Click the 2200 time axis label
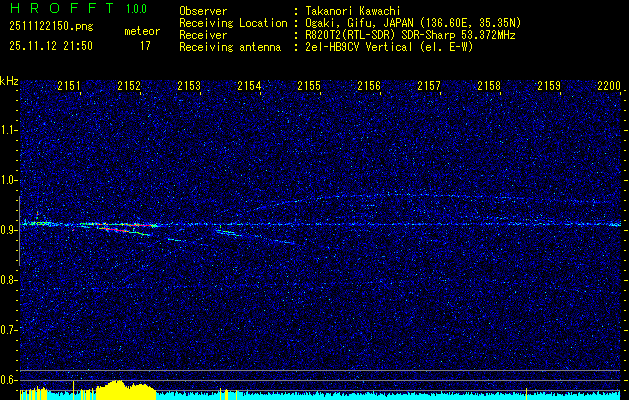This screenshot has height=400, width=629. click(608, 87)
